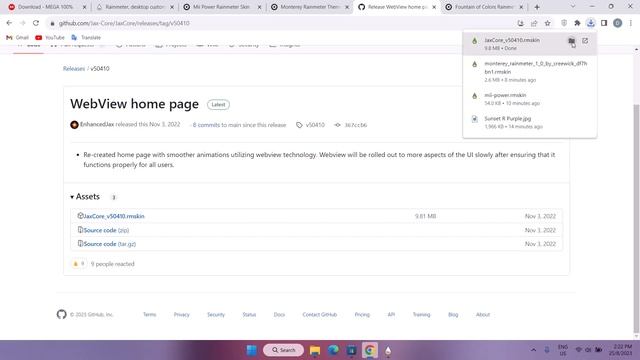
Task: Reload the current page
Action: point(36,23)
